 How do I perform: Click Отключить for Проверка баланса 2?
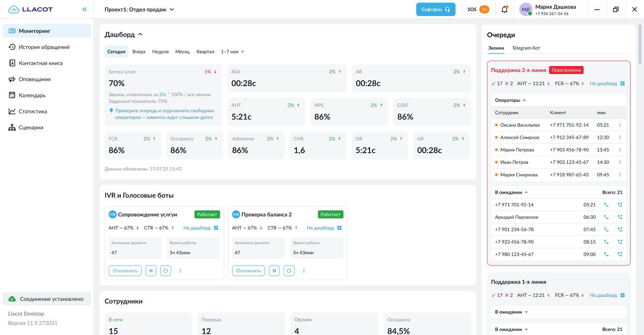tap(248, 271)
